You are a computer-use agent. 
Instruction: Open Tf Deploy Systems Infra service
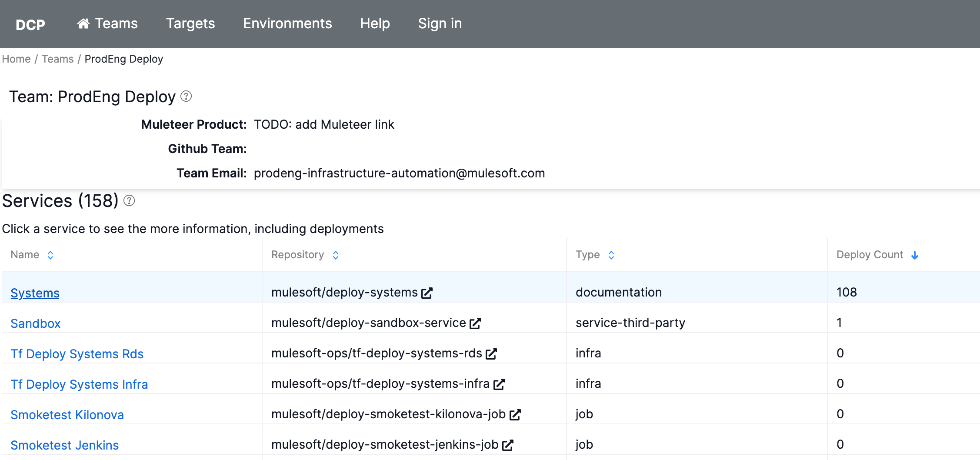[x=79, y=384]
